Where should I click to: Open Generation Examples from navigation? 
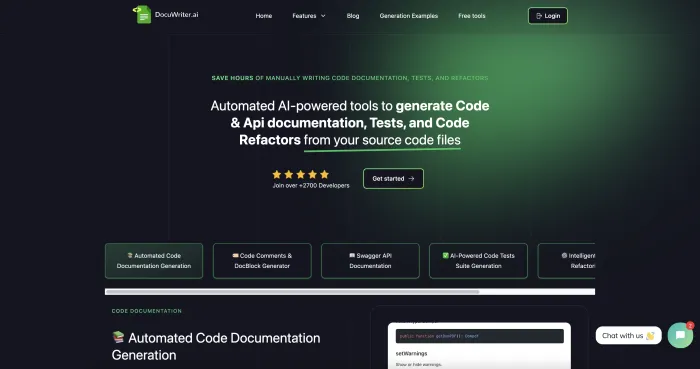408,16
